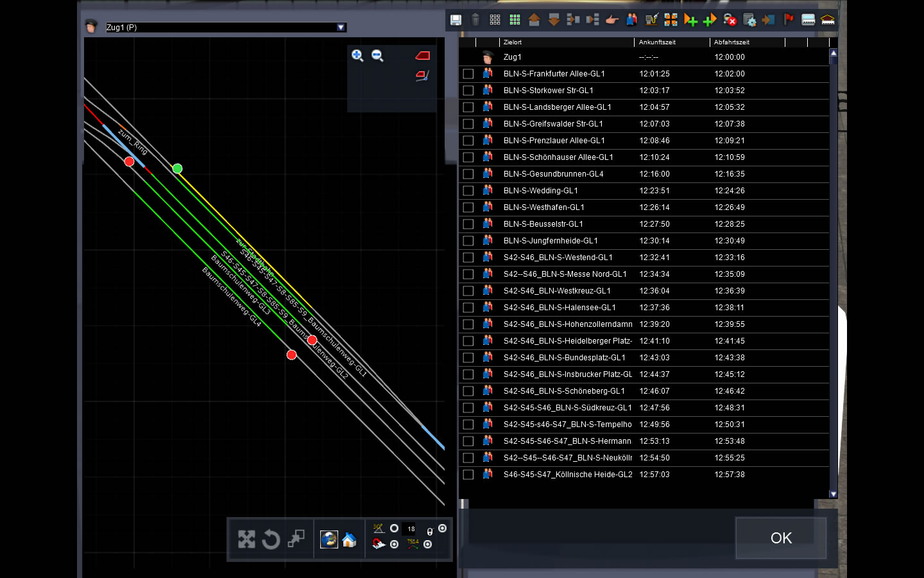Click the trash can delete icon
Screen dimensions: 924x578
click(x=475, y=20)
